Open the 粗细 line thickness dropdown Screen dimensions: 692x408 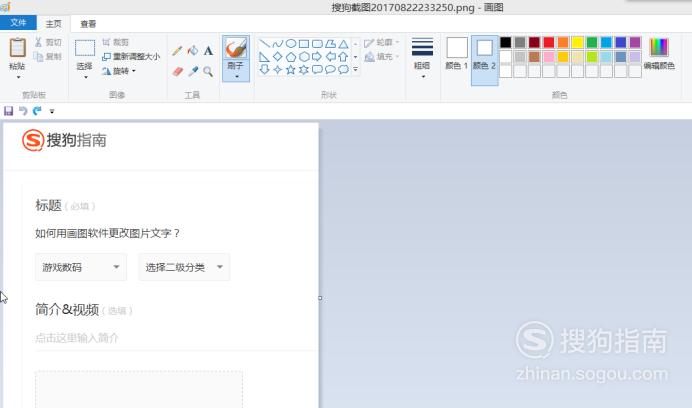422,58
